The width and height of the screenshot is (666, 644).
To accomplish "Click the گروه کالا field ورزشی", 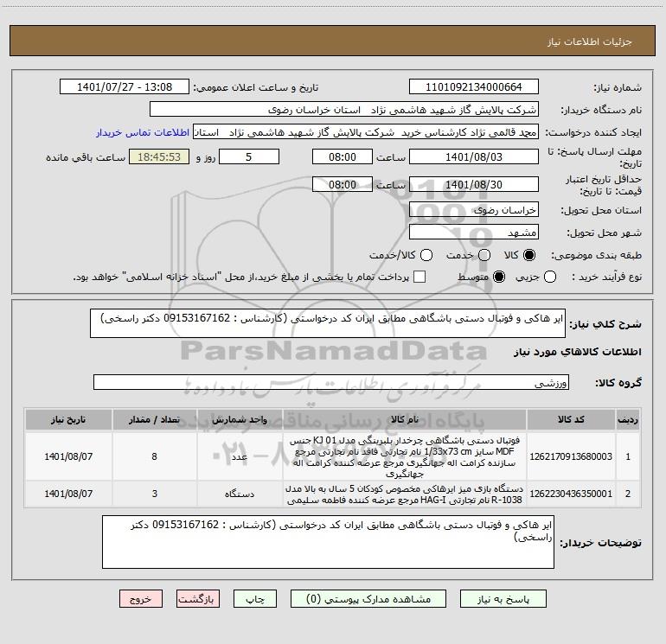I will tap(331, 382).
